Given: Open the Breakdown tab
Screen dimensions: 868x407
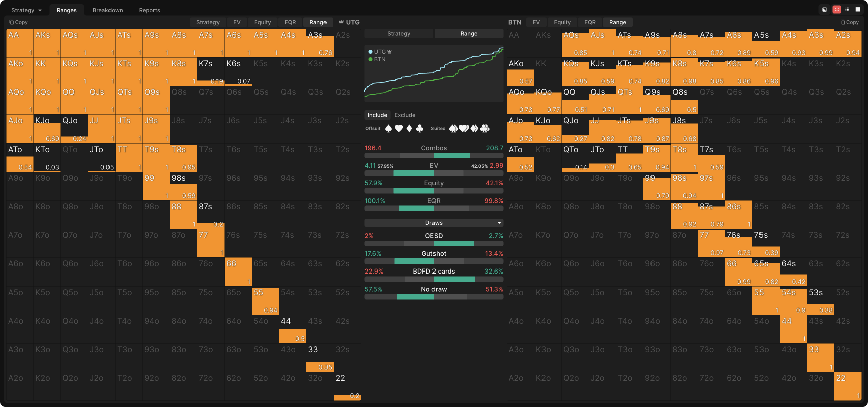Looking at the screenshot, I should (108, 10).
